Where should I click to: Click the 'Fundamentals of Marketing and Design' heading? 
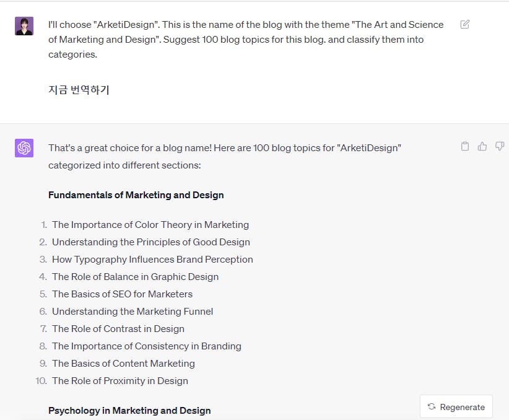(136, 195)
